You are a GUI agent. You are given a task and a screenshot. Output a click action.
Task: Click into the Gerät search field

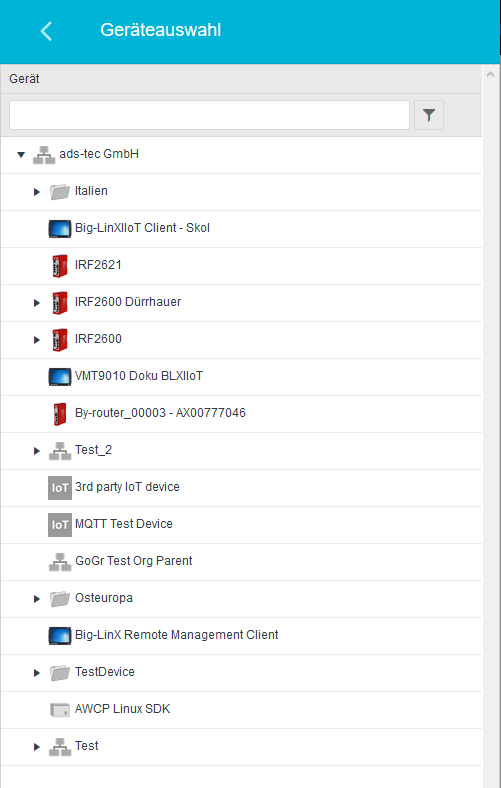[x=209, y=115]
